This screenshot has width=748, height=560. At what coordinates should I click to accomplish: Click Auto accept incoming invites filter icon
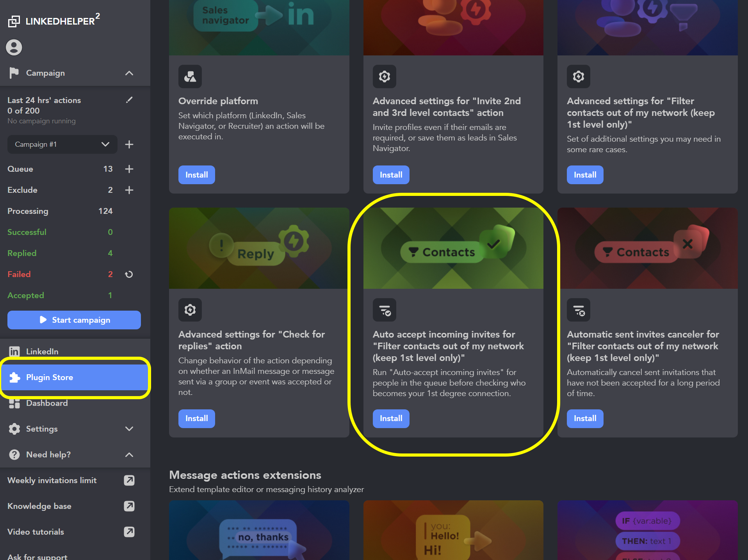point(385,310)
